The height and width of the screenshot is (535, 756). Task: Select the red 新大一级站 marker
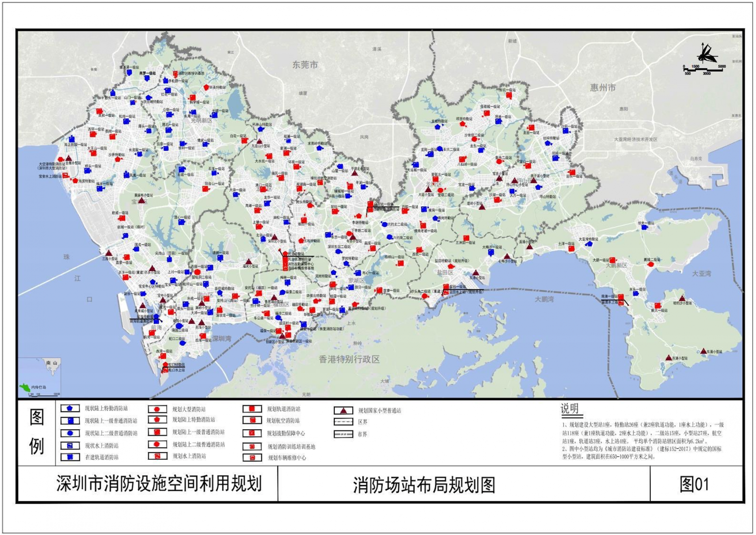click(658, 305)
